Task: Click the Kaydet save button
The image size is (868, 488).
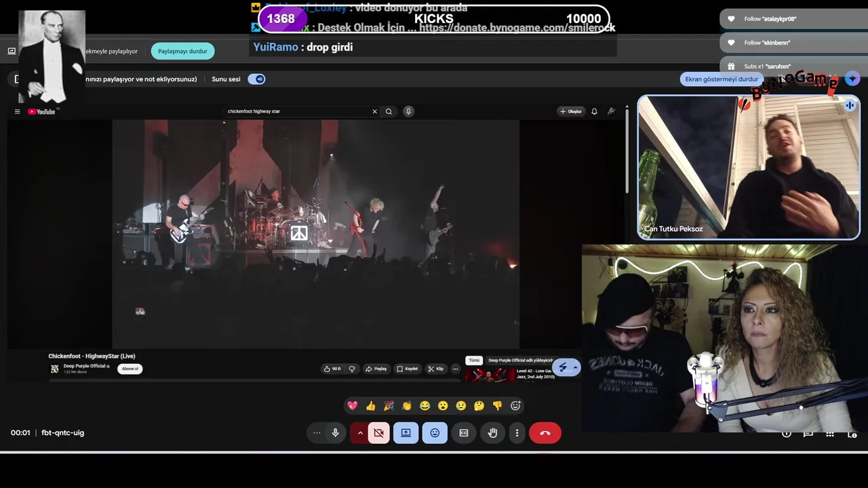Action: [x=408, y=369]
